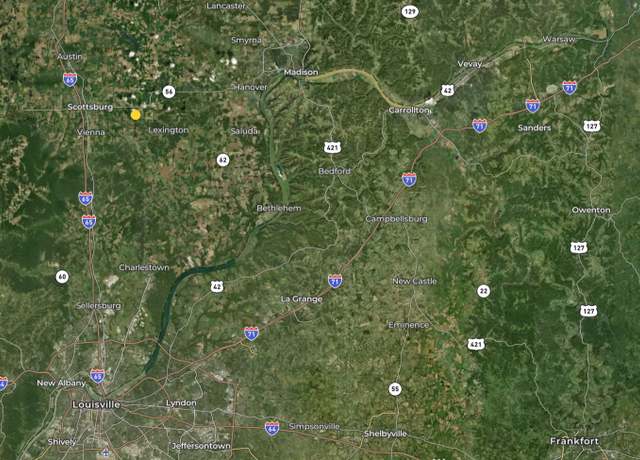Select the Campbellsburg town label

click(396, 219)
